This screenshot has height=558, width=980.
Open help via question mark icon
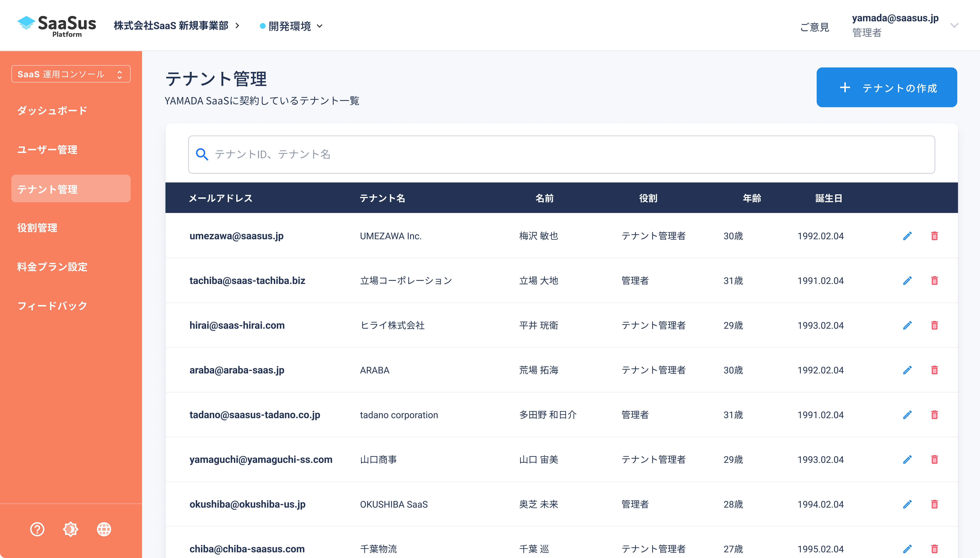pos(37,529)
